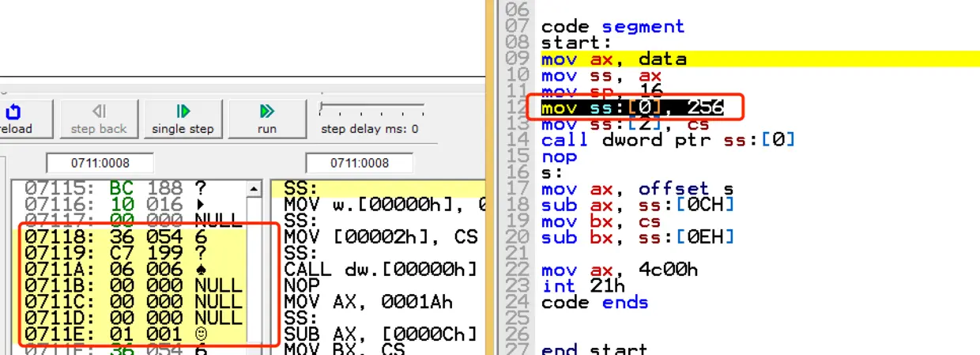This screenshot has width=980, height=355.
Task: Click source line 'mov ax, 4c00h'
Action: tap(618, 270)
